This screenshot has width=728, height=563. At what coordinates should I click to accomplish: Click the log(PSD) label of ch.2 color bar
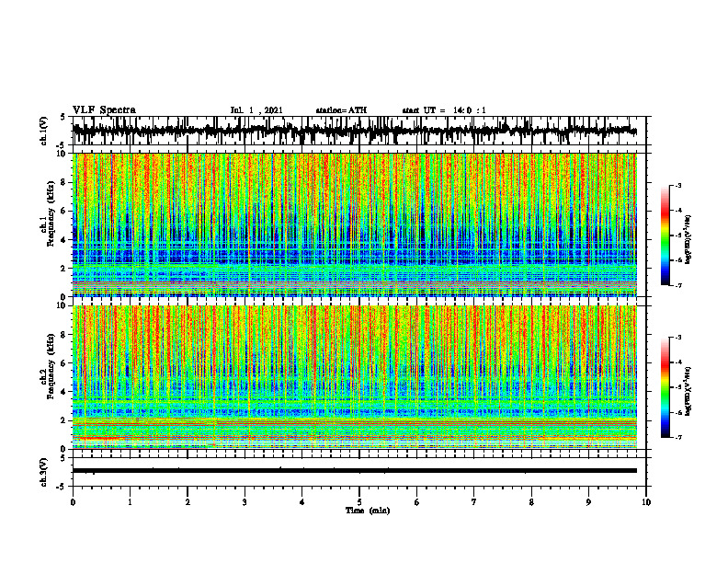(688, 391)
